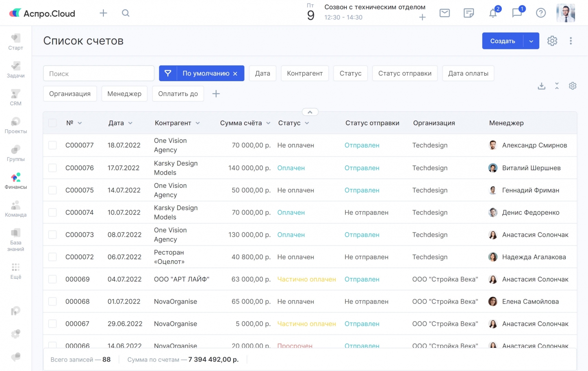Open the notifications bell icon
The image size is (588, 371).
point(493,13)
